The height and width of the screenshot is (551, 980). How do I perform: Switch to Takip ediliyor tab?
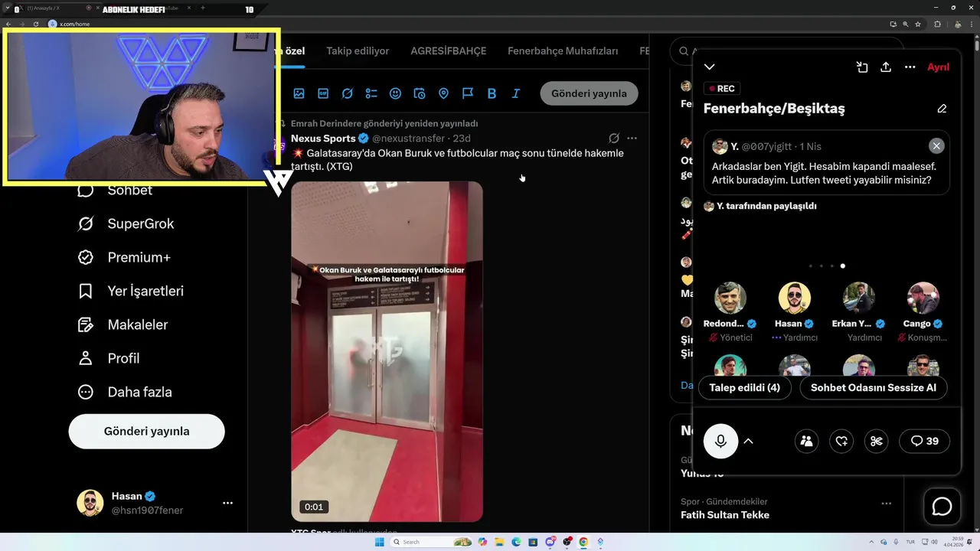coord(358,51)
